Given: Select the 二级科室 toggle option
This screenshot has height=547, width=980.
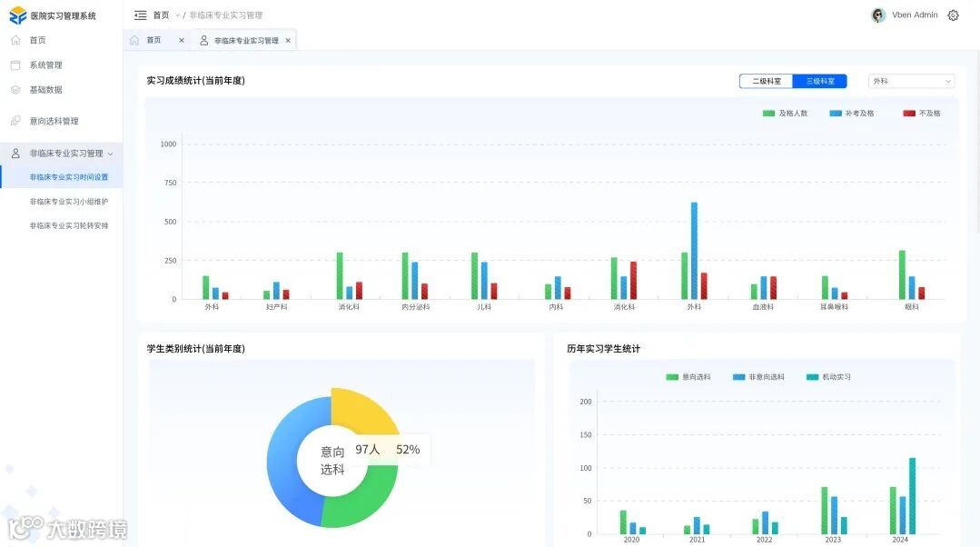Looking at the screenshot, I should coord(767,81).
